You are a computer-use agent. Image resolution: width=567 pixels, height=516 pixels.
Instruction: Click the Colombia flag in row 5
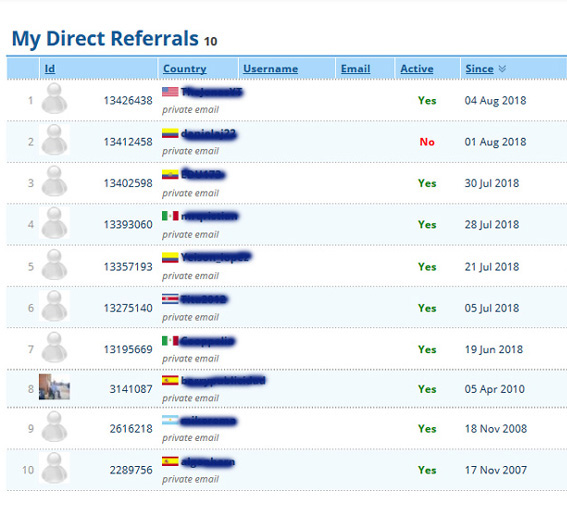click(x=170, y=257)
